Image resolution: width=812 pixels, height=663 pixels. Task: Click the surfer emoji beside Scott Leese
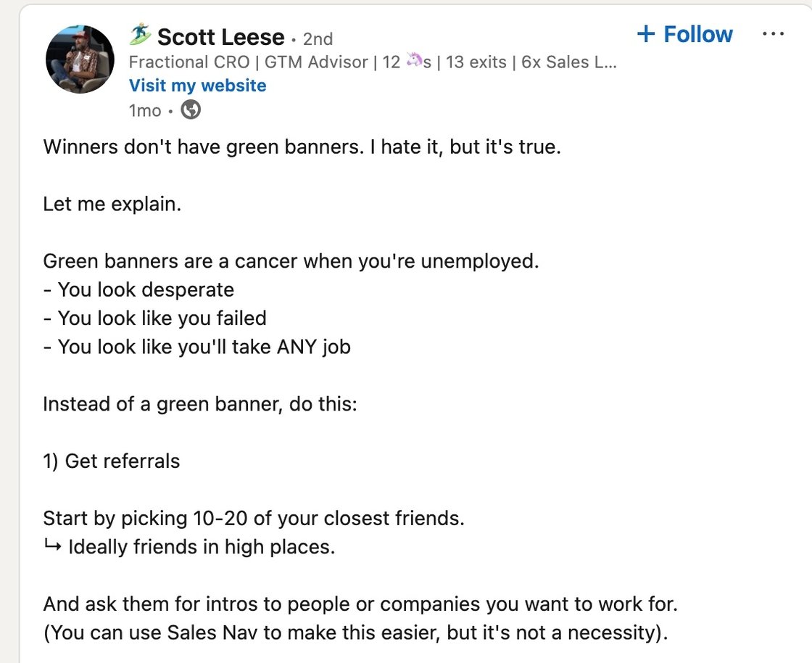tap(140, 35)
